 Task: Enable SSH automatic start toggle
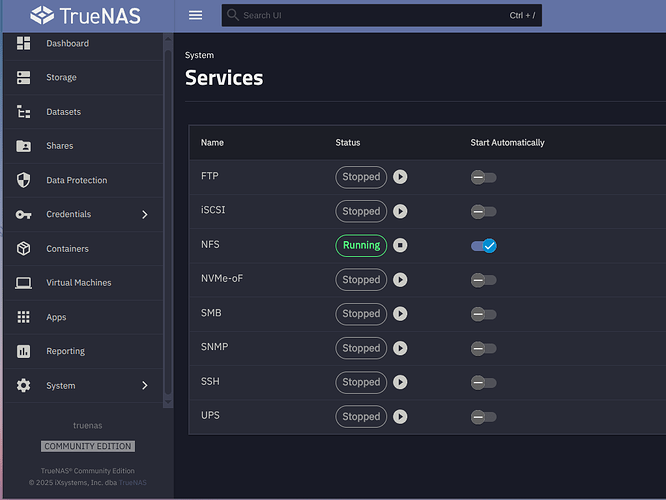click(x=484, y=382)
